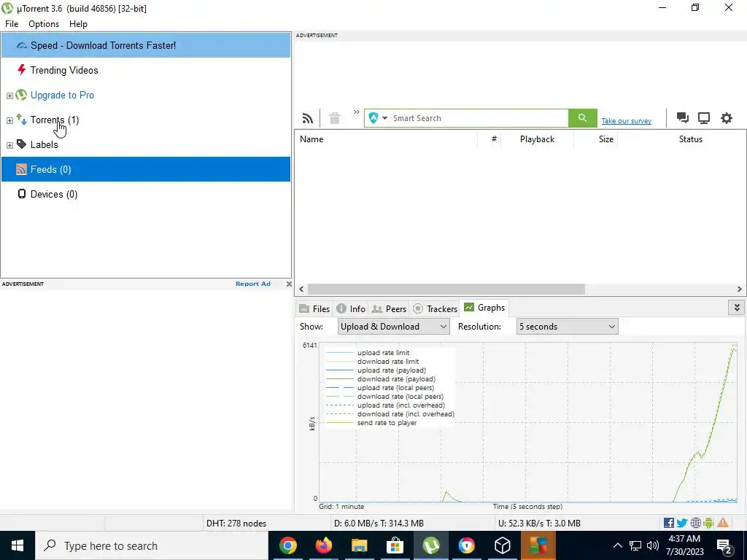This screenshot has width=747, height=560.
Task: Expand the Labels tree node
Action: click(x=9, y=145)
